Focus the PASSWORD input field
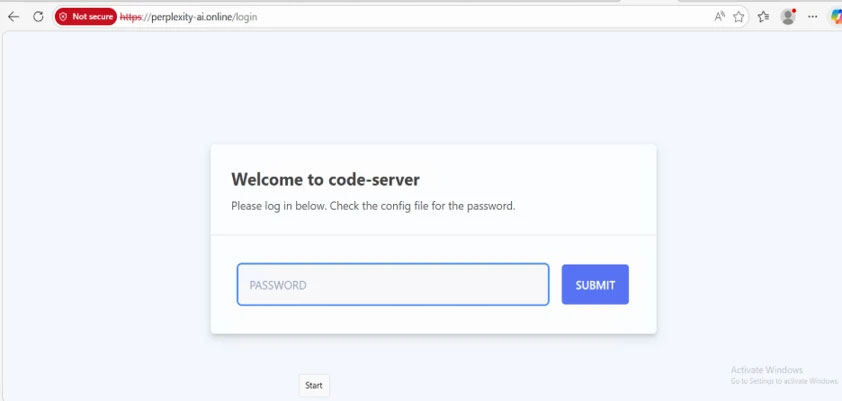Screen dimensions: 842x401 point(393,285)
